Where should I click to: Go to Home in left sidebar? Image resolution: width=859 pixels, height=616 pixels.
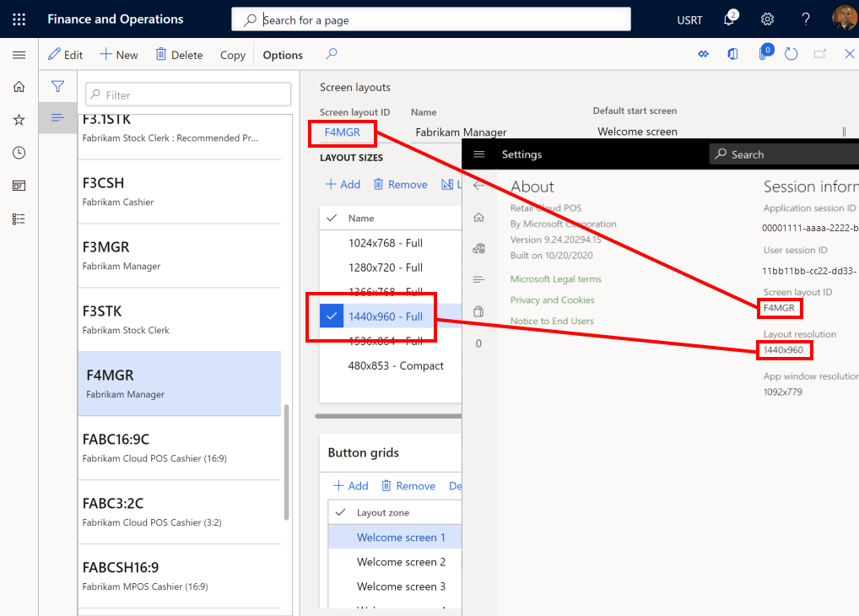click(x=19, y=87)
